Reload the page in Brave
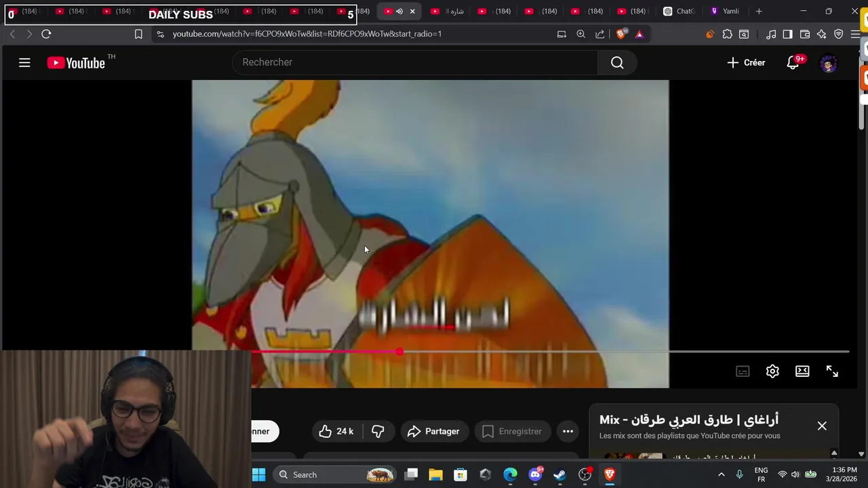The height and width of the screenshot is (488, 868). pos(46,34)
